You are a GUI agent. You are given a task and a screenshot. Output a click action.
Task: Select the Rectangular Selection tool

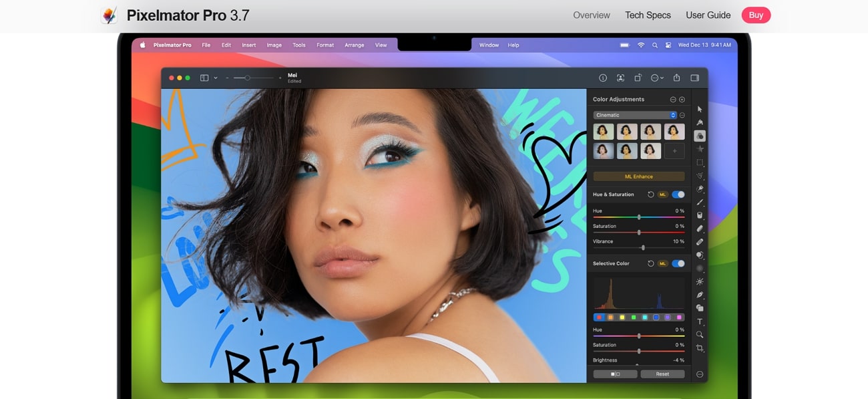pyautogui.click(x=700, y=162)
